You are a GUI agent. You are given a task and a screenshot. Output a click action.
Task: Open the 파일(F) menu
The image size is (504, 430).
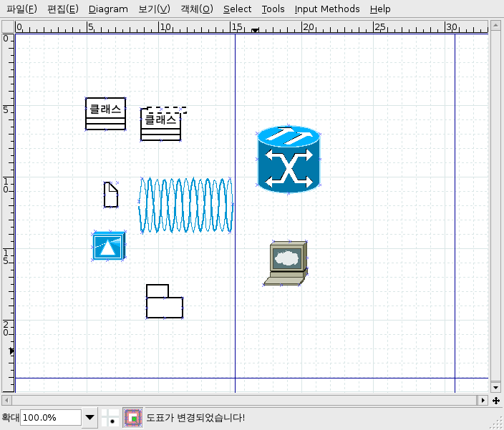point(21,9)
